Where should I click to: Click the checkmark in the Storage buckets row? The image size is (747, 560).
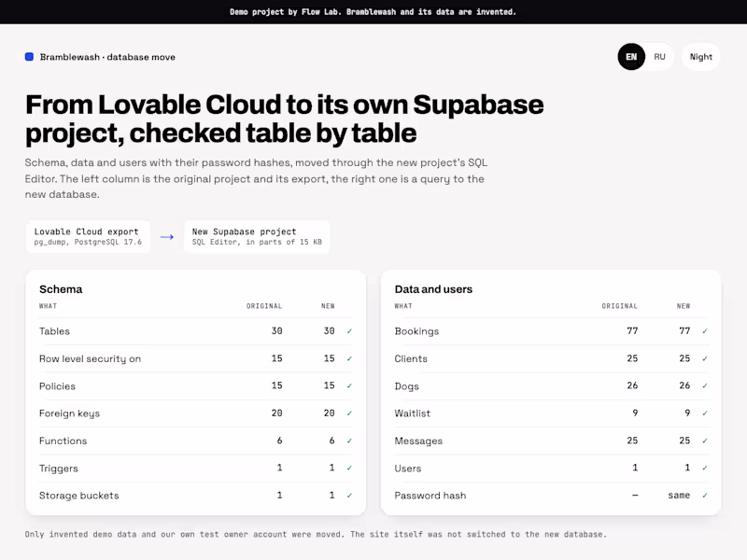[x=349, y=496]
